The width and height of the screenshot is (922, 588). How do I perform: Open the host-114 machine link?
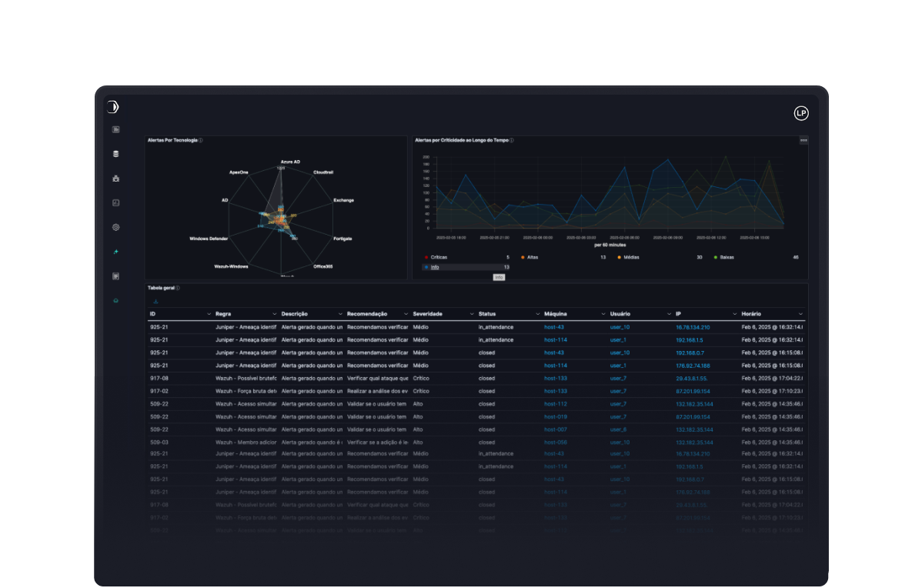(x=555, y=339)
